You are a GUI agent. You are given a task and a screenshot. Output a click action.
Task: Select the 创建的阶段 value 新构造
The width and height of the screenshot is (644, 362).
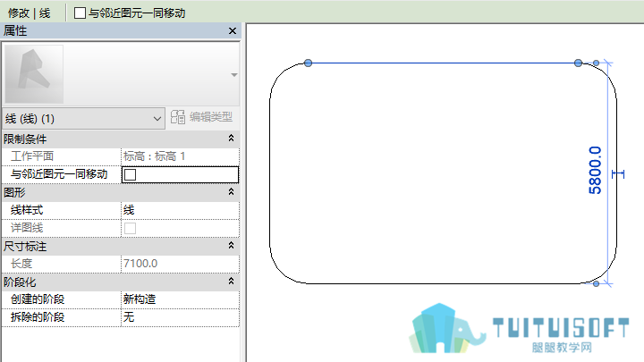pos(181,299)
